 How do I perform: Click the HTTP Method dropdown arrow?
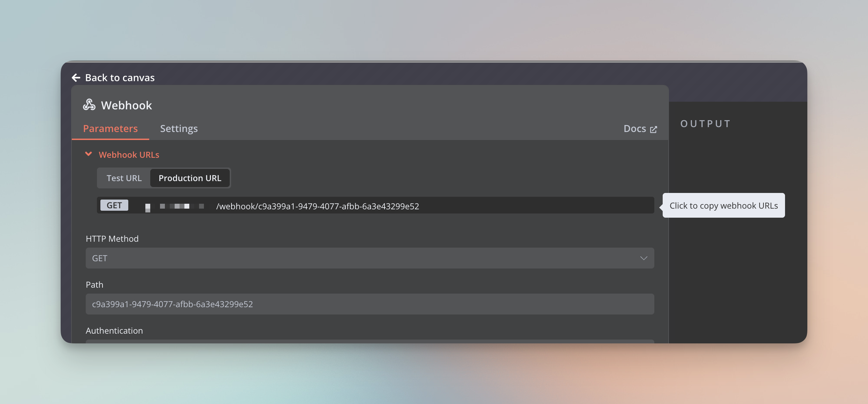click(x=644, y=258)
